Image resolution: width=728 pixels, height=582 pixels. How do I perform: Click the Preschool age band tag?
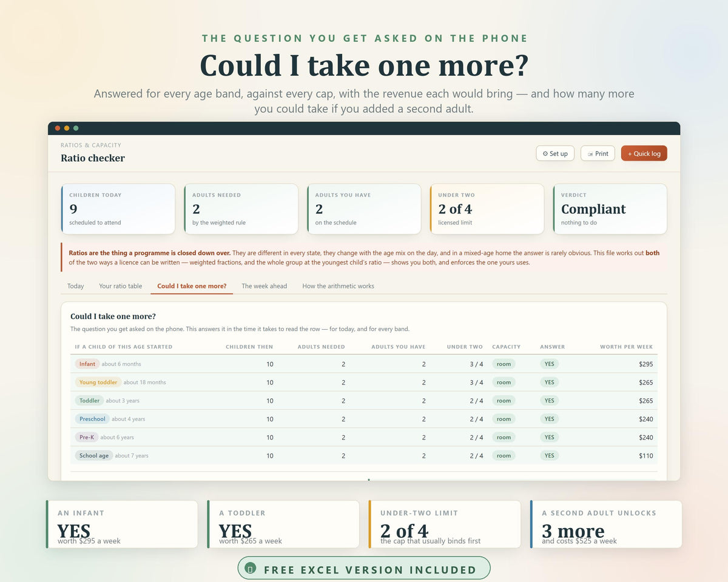point(92,419)
